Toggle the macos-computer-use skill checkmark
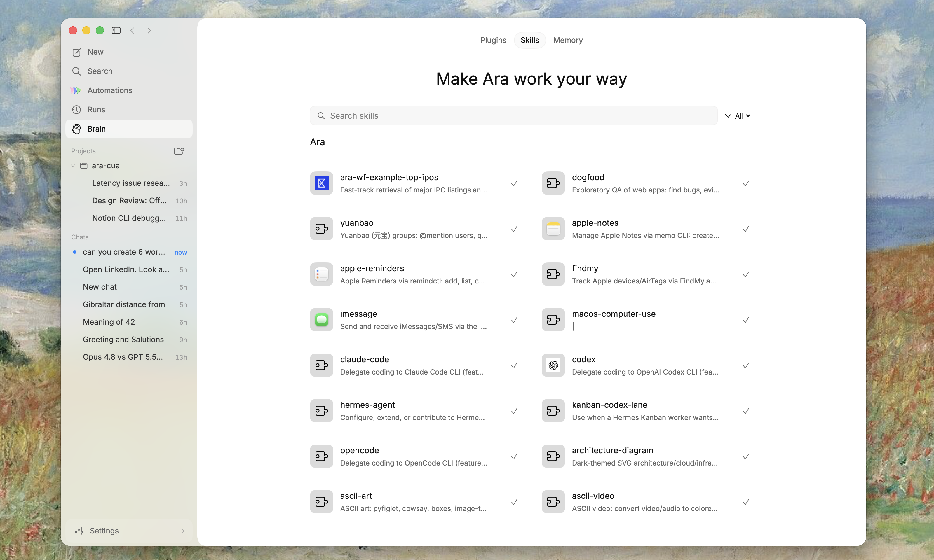Image resolution: width=934 pixels, height=560 pixels. (x=746, y=320)
